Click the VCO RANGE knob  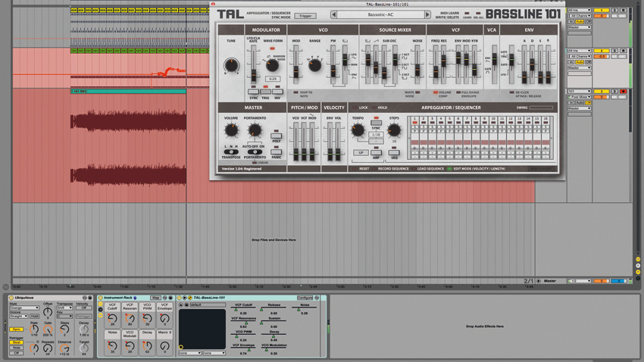point(314,65)
